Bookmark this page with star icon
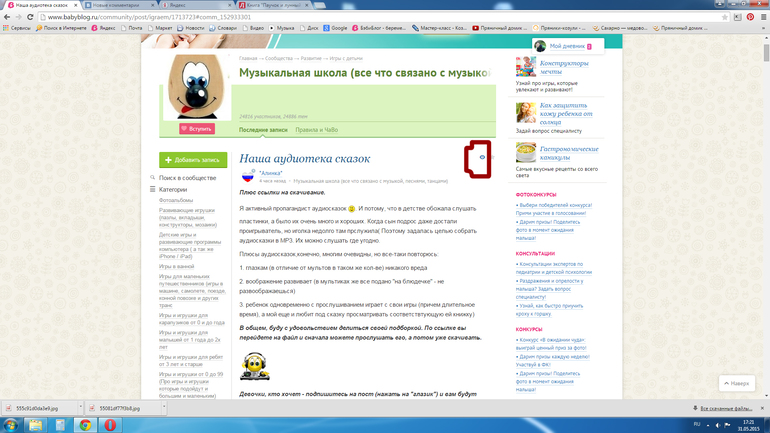Viewport: 770px width, 433px height. coord(725,17)
